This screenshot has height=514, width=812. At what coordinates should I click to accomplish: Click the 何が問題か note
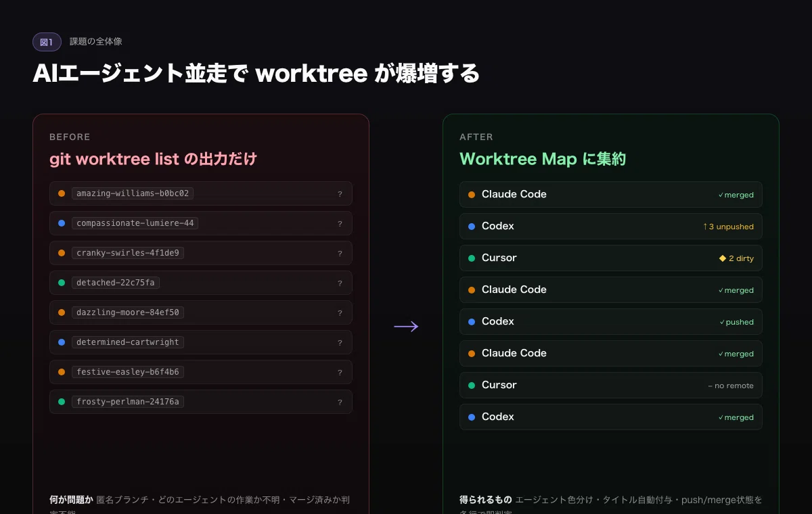[200, 505]
